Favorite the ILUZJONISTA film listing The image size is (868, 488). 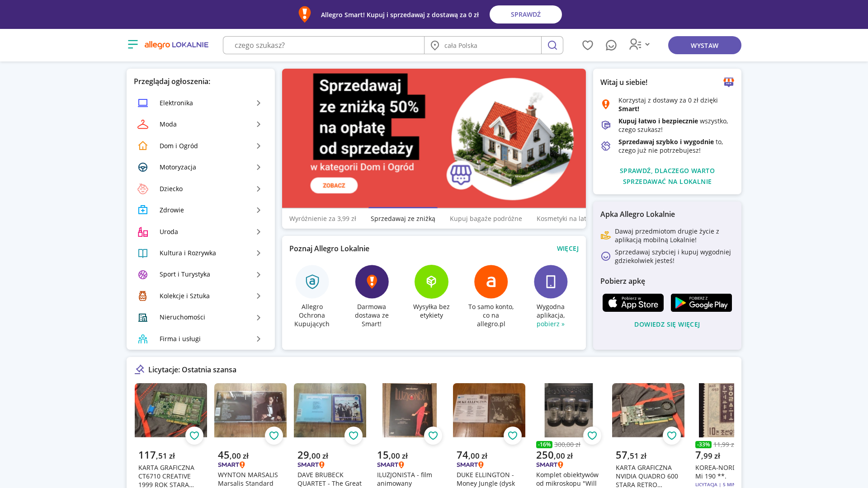433,436
